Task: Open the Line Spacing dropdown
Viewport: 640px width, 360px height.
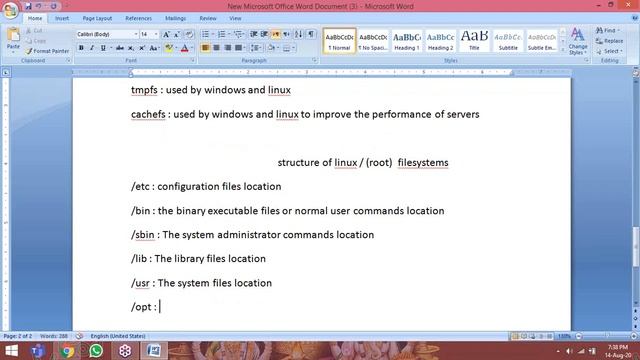Action: click(x=256, y=48)
